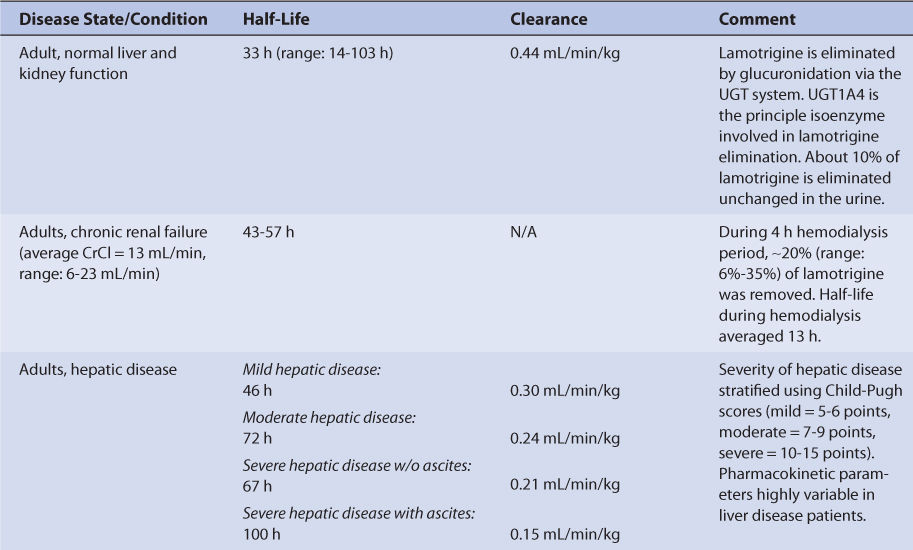Click the Half-Life column header
Image resolution: width=913 pixels, height=550 pixels.
click(277, 19)
